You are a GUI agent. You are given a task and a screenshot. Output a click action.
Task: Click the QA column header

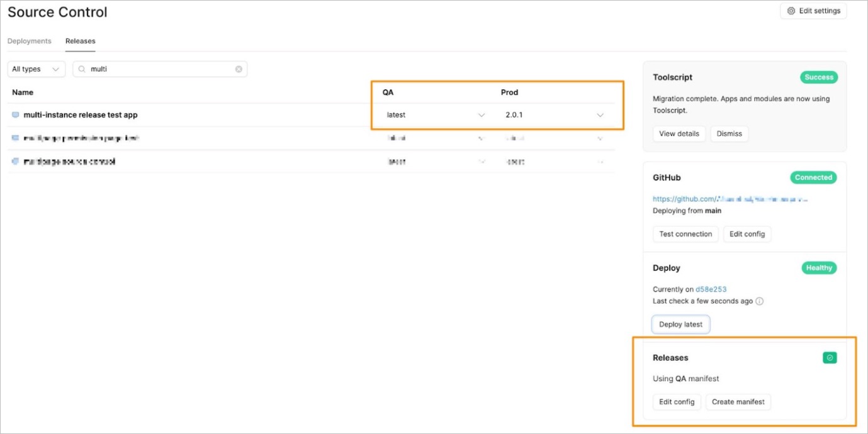(x=388, y=92)
